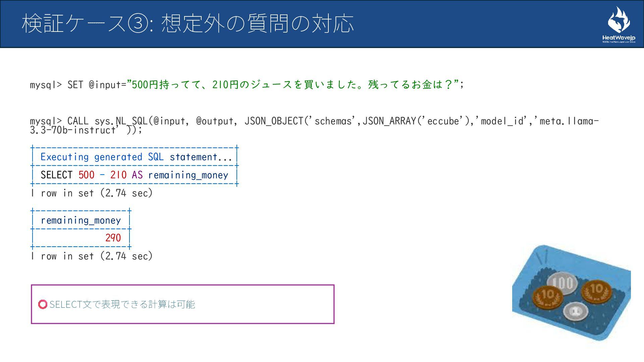Image resolution: width=644 pixels, height=362 pixels.
Task: Click the SELECT文で表現できる計算は可能 note
Action: (122, 304)
